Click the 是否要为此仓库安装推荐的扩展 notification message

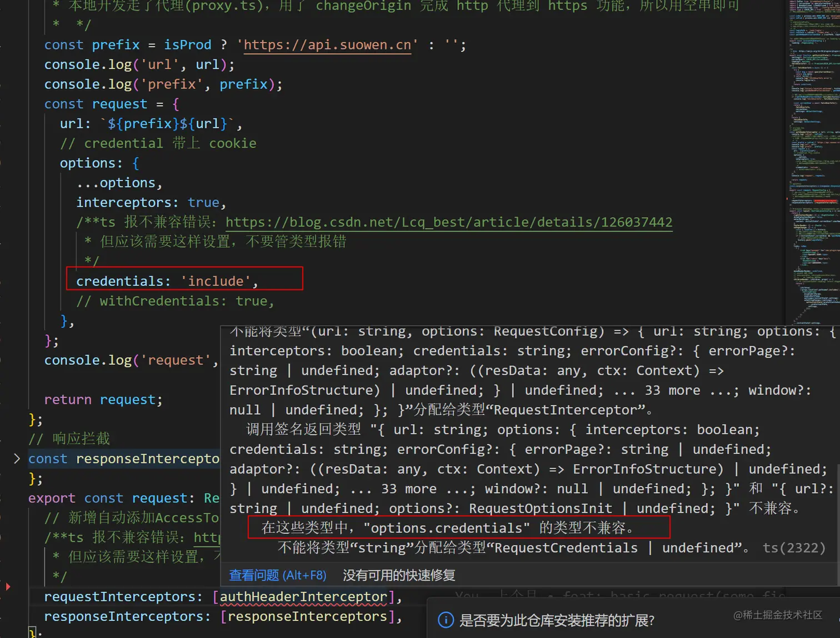coord(557,620)
